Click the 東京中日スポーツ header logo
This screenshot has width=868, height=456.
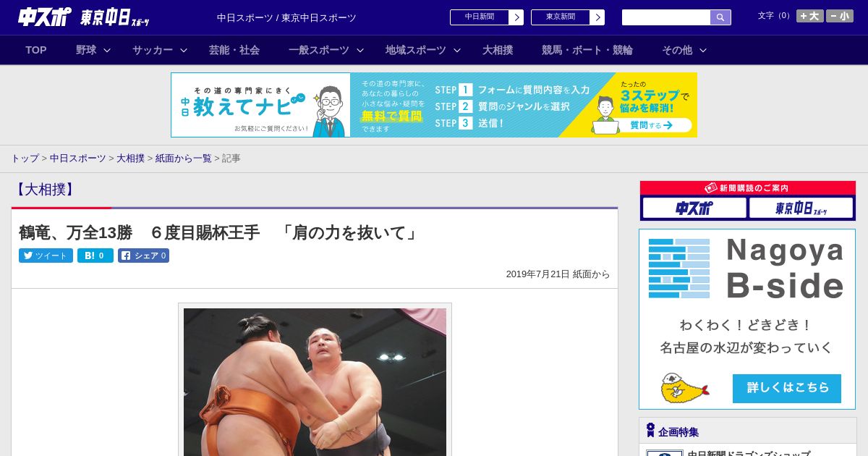pos(115,17)
